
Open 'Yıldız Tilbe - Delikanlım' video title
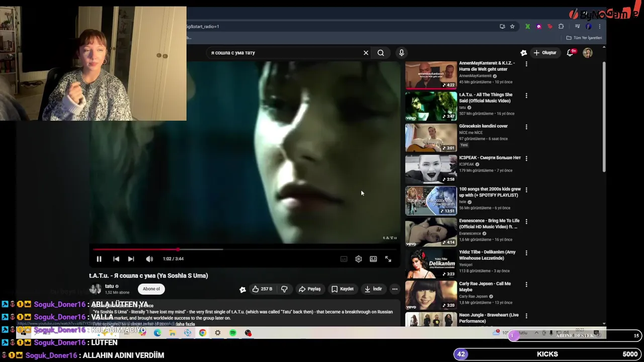click(487, 255)
